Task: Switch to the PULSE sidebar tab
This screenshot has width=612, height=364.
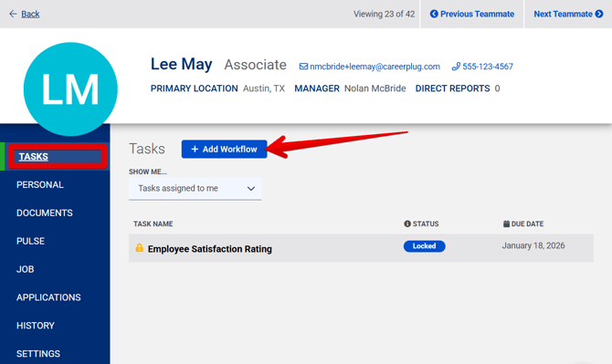Action: tap(30, 241)
